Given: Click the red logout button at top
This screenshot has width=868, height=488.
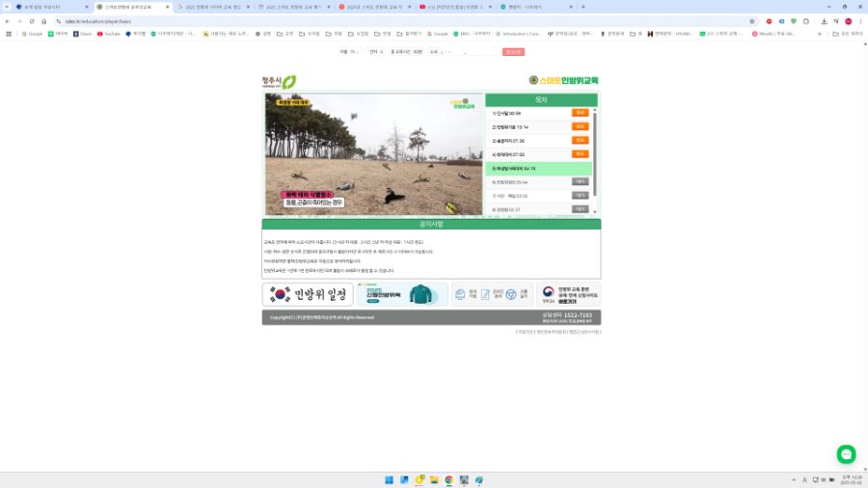Looking at the screenshot, I should point(513,52).
